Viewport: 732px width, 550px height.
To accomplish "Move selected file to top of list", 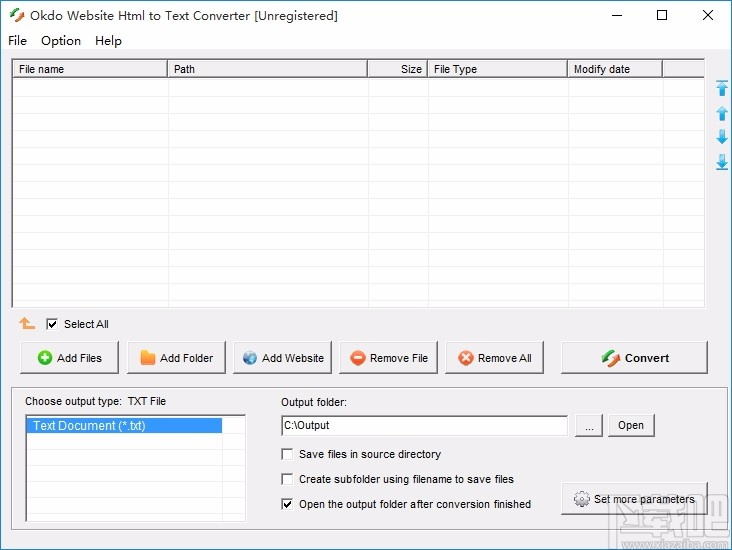I will pyautogui.click(x=722, y=88).
